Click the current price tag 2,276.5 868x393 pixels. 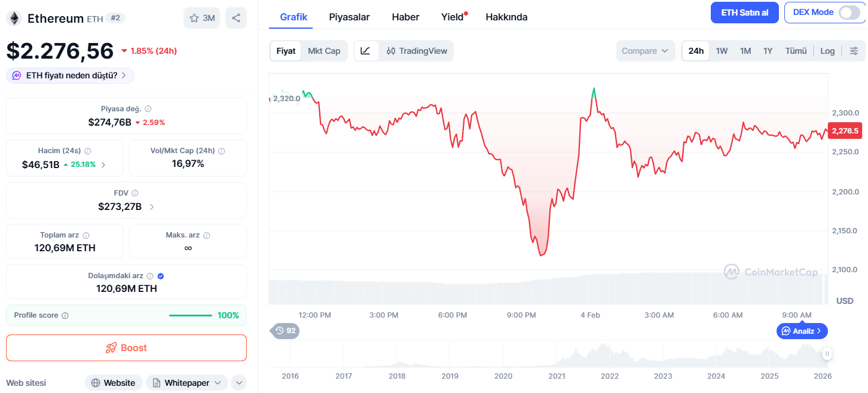(845, 131)
